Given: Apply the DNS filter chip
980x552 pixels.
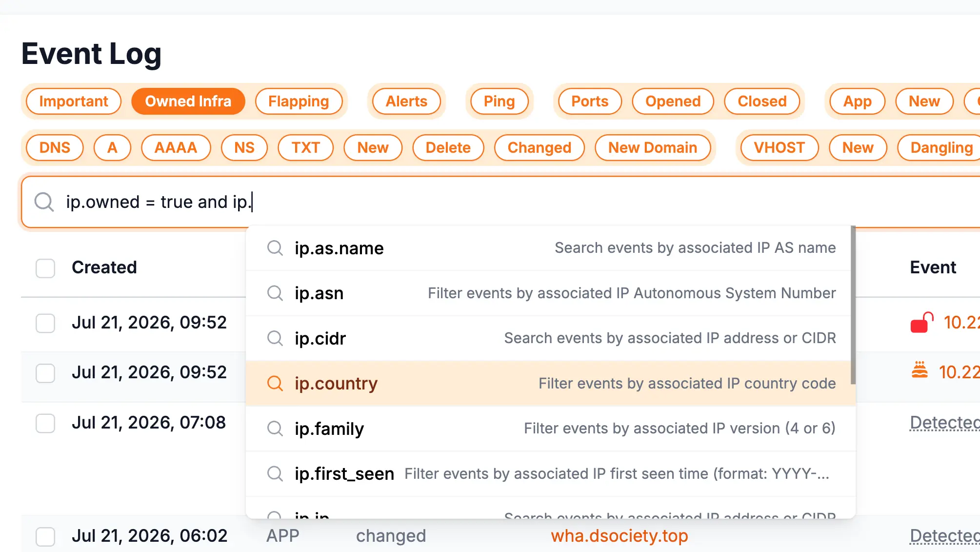Looking at the screenshot, I should (55, 147).
